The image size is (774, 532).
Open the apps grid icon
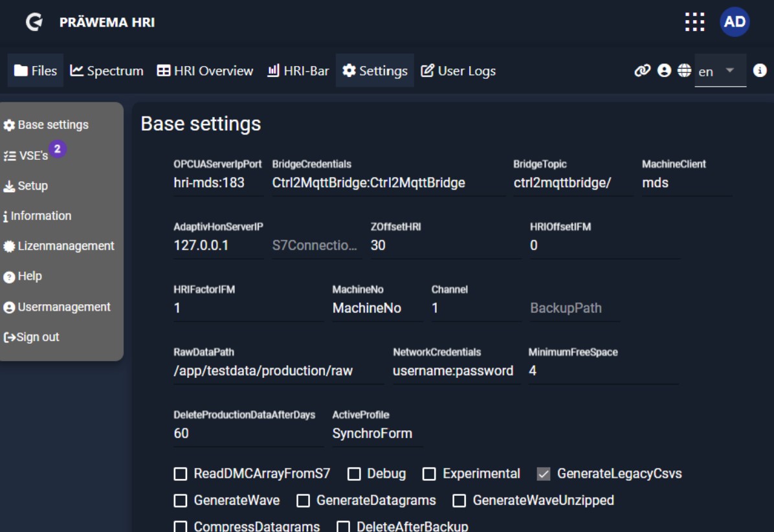(x=694, y=22)
